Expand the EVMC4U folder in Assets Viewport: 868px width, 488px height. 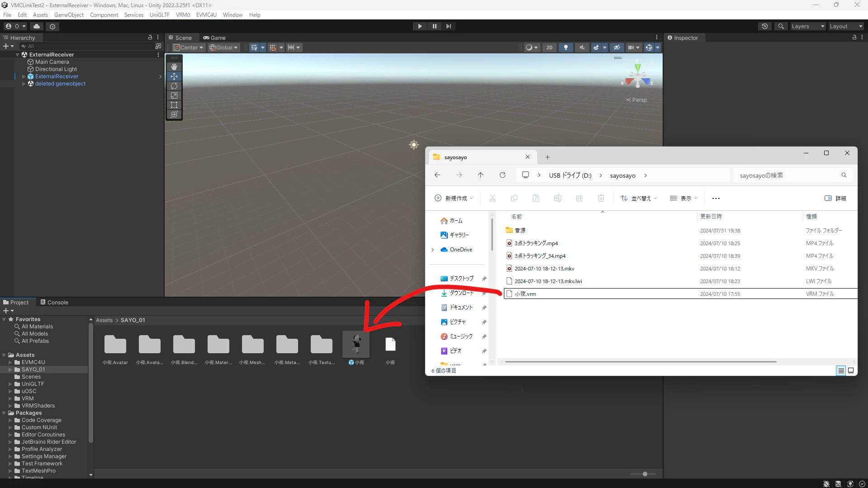(x=10, y=362)
